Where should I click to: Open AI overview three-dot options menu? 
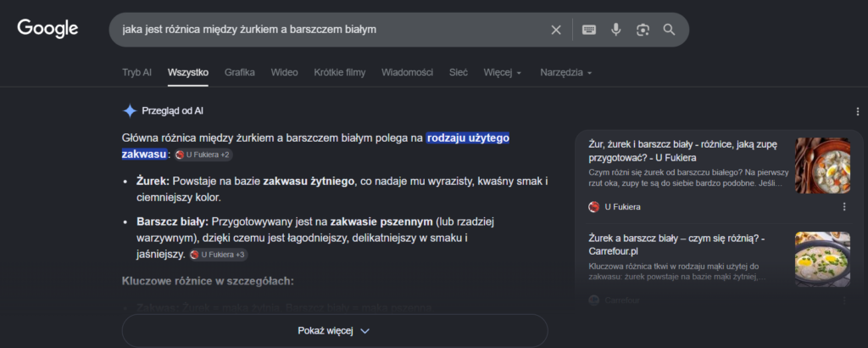tap(858, 111)
